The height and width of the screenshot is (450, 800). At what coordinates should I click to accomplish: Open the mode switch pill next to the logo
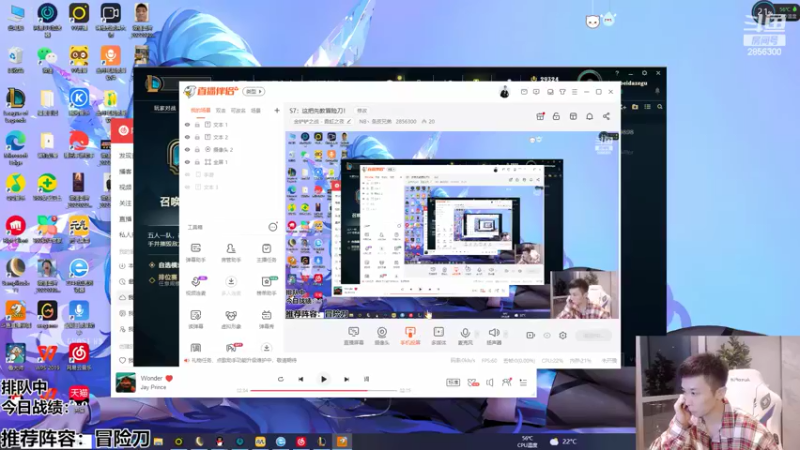(254, 91)
